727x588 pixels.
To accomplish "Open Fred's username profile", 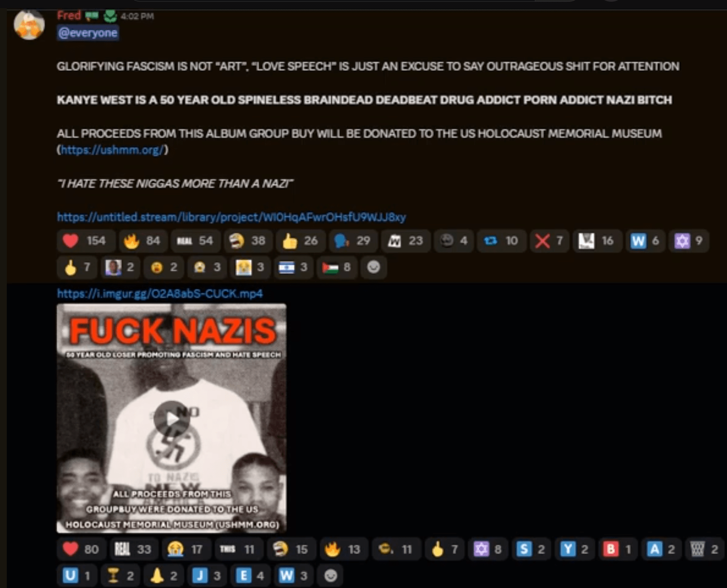I will [x=69, y=16].
